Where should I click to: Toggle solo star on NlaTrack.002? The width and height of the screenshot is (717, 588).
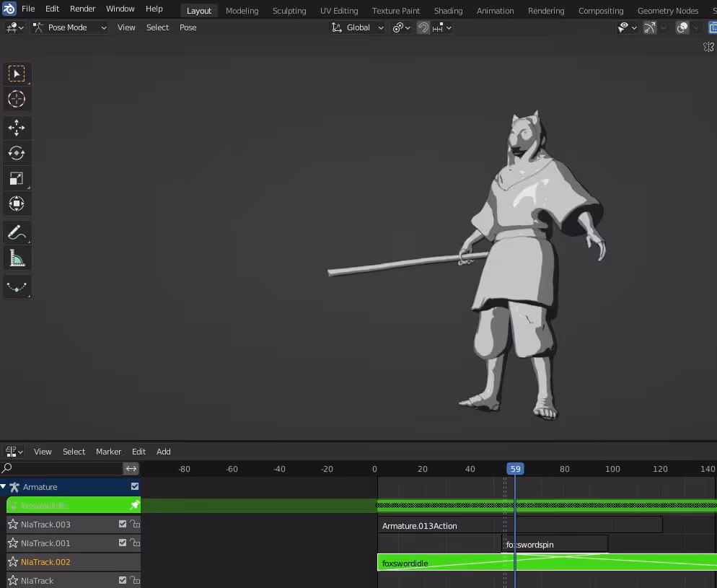[13, 561]
